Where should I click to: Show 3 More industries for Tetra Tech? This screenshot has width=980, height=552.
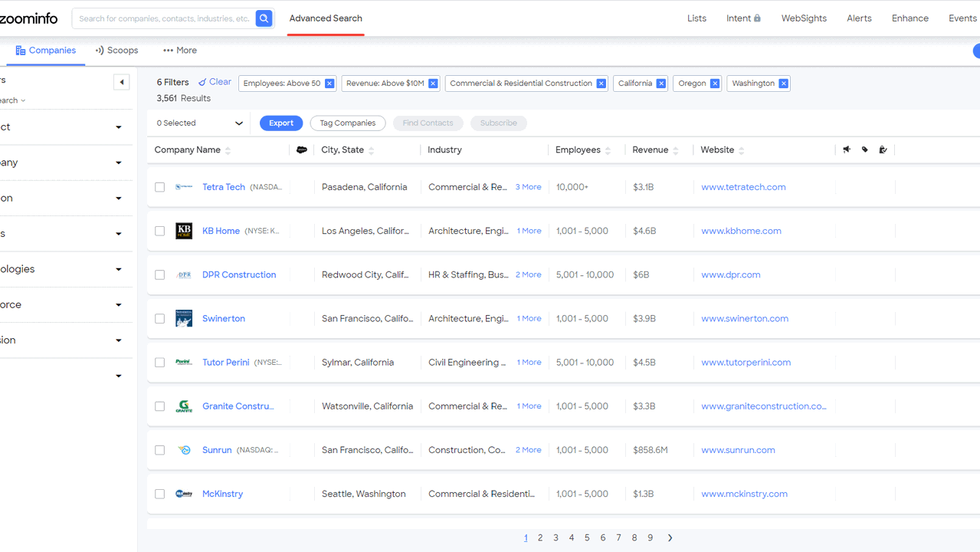(528, 187)
